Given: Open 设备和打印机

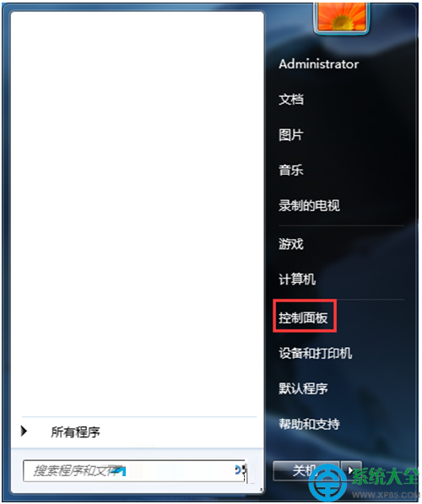Looking at the screenshot, I should coord(316,353).
